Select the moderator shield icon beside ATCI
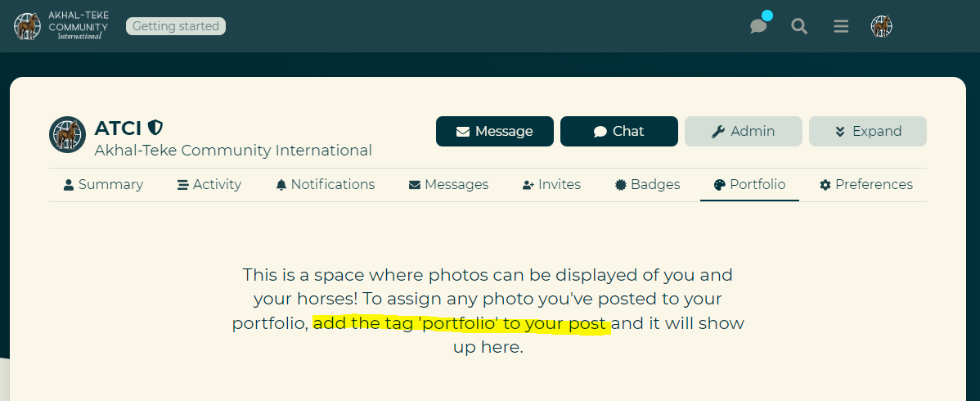This screenshot has height=401, width=980. (155, 128)
